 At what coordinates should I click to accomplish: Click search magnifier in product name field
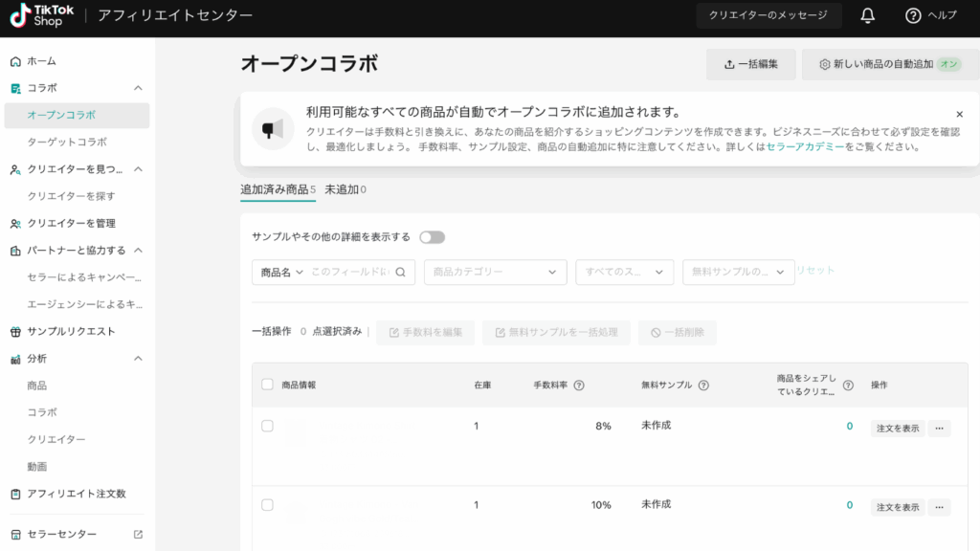tap(401, 272)
